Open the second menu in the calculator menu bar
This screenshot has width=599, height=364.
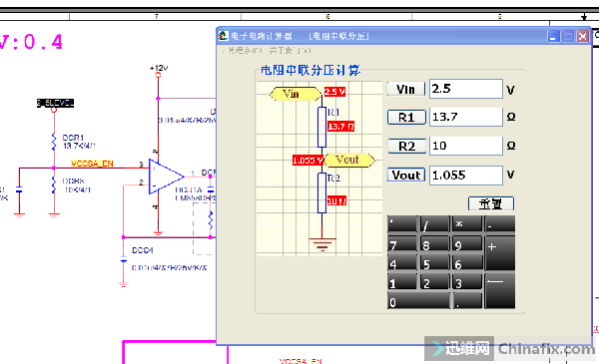pos(290,51)
